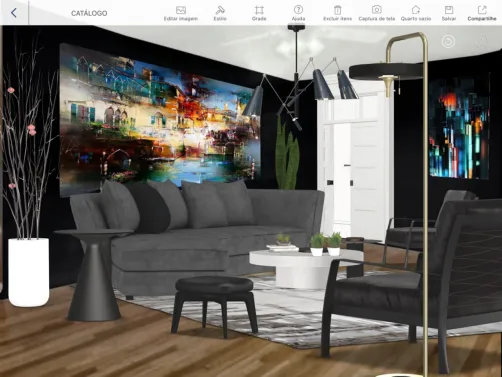
Task: Click the circular undo icon
Action: tap(448, 41)
